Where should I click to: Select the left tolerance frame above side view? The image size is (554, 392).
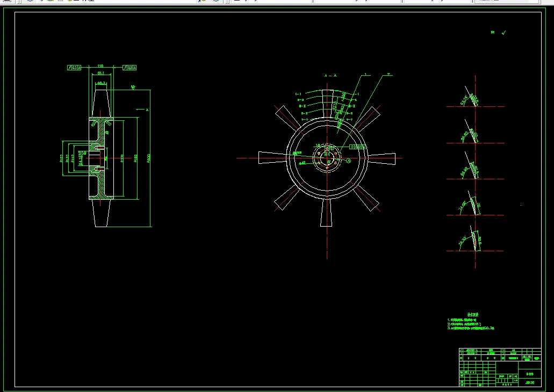74,68
